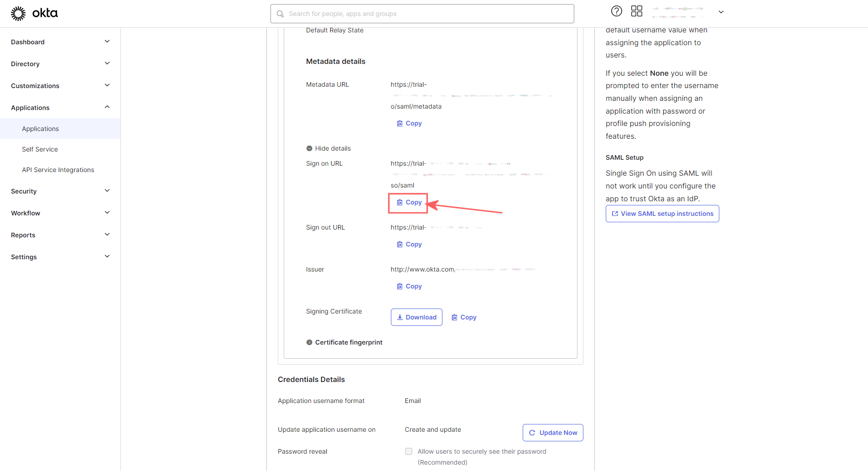Click the Okta logo

34,13
